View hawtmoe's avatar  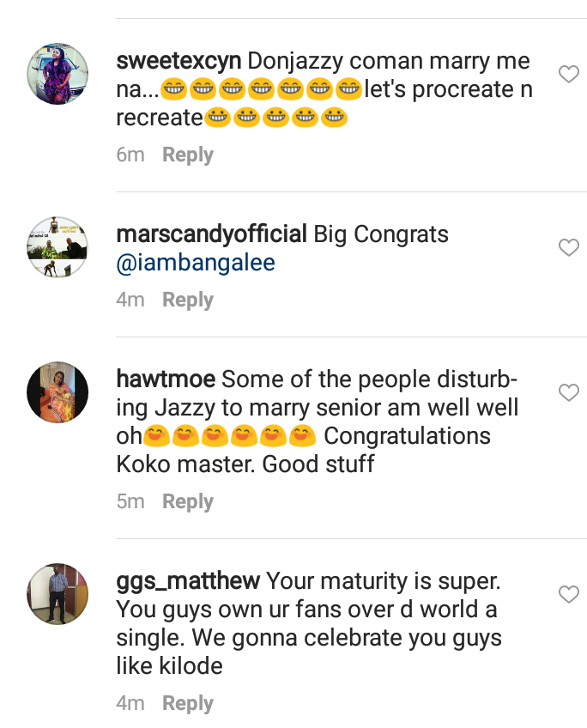58,392
